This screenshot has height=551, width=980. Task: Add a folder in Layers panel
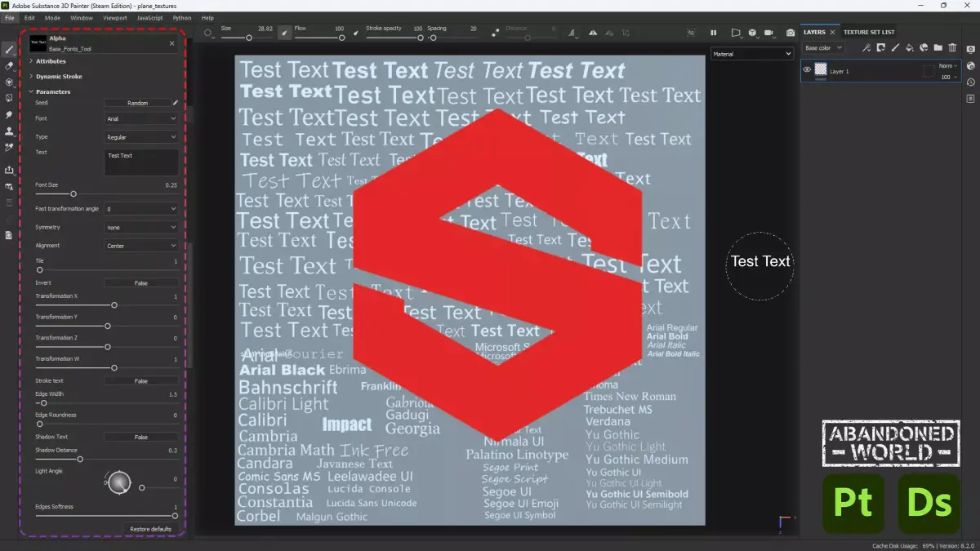click(x=938, y=48)
